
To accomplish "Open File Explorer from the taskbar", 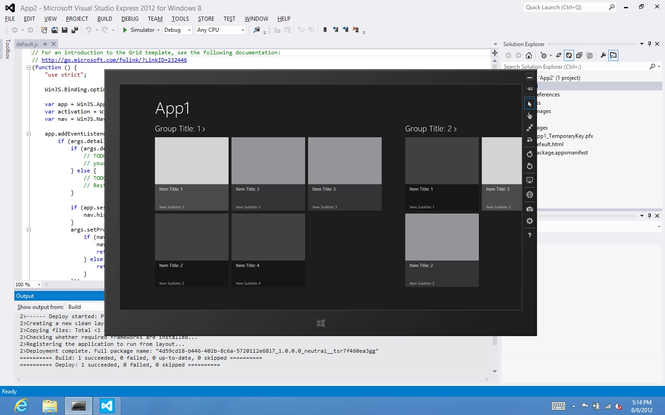I will click(50, 406).
